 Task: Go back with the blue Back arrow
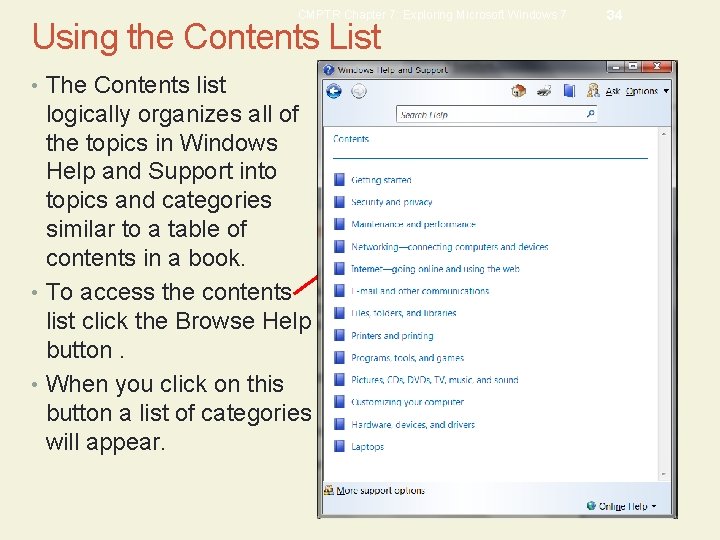pyautogui.click(x=334, y=91)
